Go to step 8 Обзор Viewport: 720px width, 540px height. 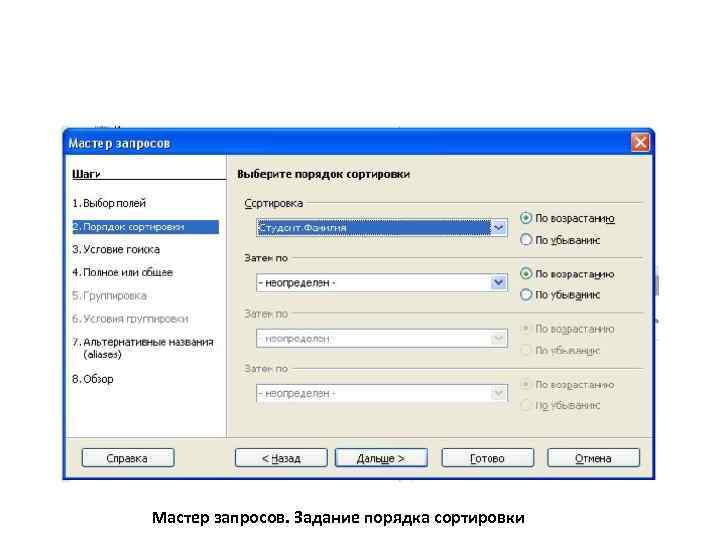(x=93, y=379)
